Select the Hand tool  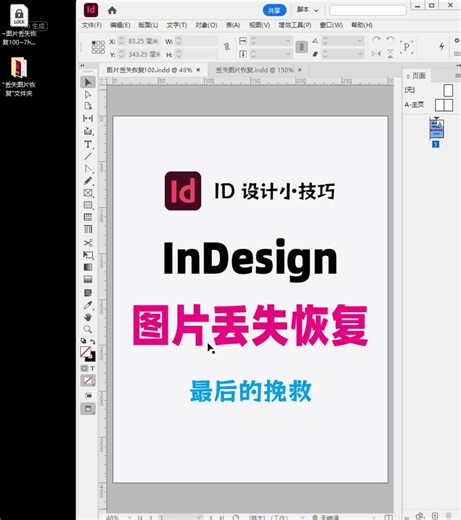click(x=88, y=317)
